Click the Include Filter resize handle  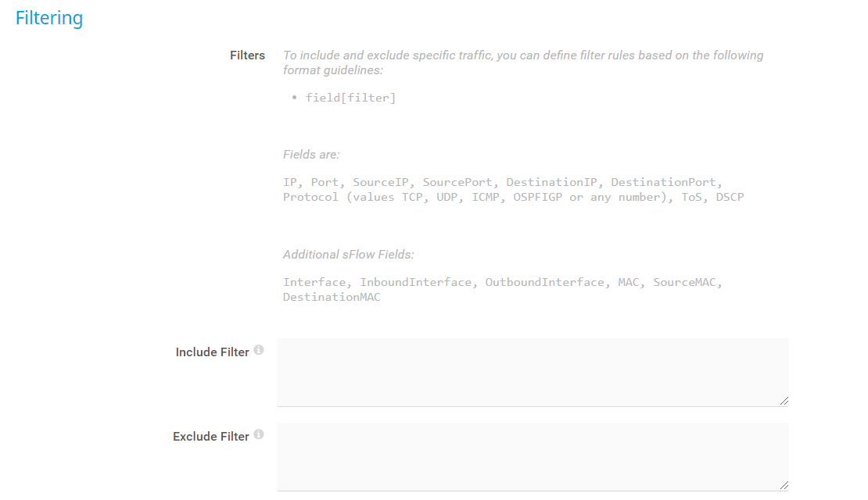tap(784, 402)
